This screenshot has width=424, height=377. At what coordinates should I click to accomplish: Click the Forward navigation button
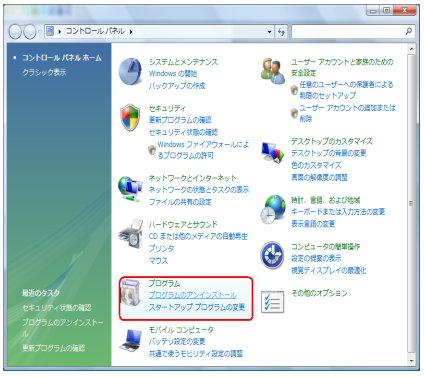point(30,32)
